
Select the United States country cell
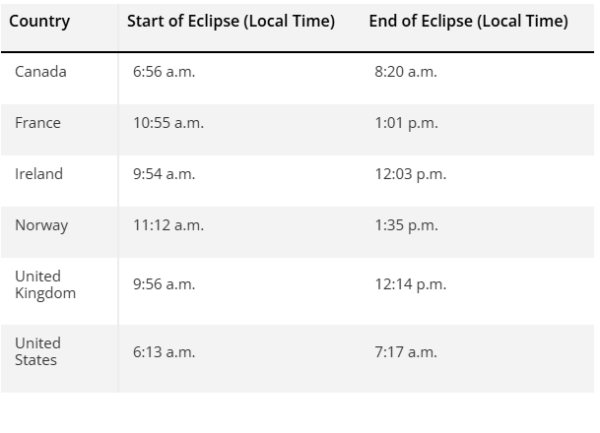38,352
